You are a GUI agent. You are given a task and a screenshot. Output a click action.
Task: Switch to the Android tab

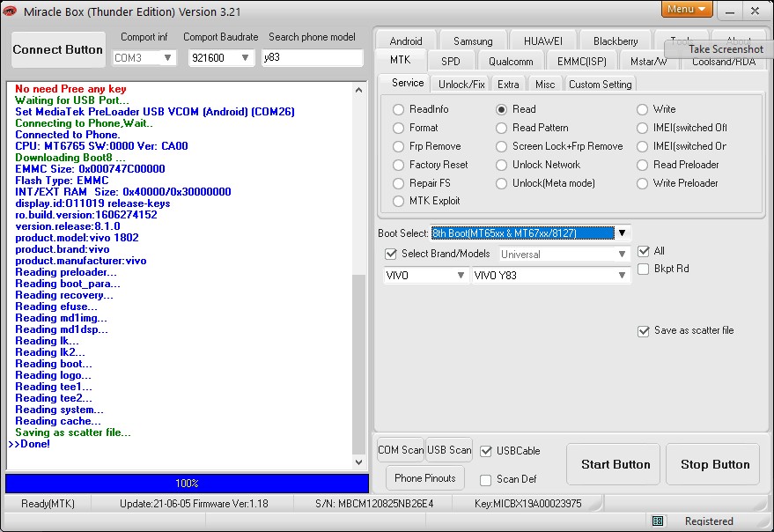406,41
